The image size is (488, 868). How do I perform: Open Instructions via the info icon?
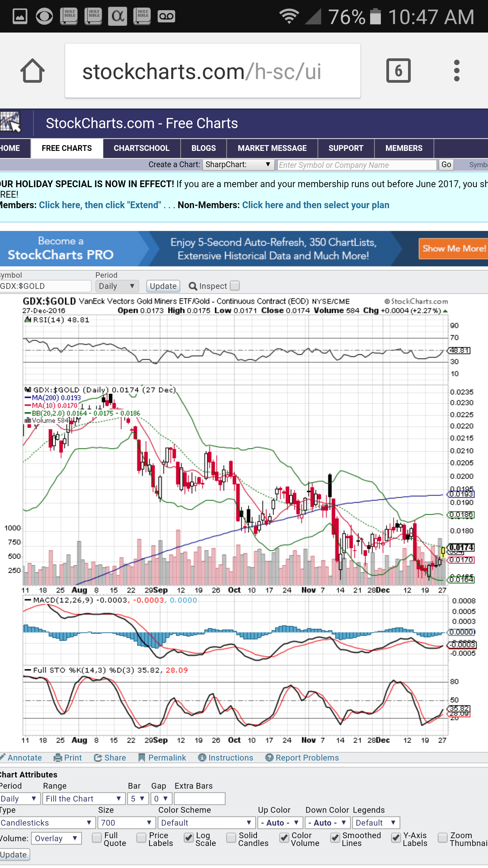pyautogui.click(x=202, y=757)
